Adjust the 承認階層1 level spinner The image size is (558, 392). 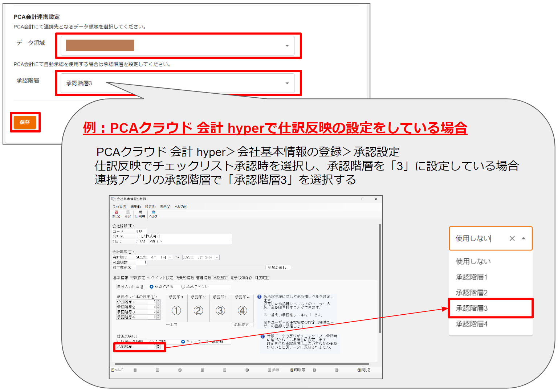coord(158,302)
